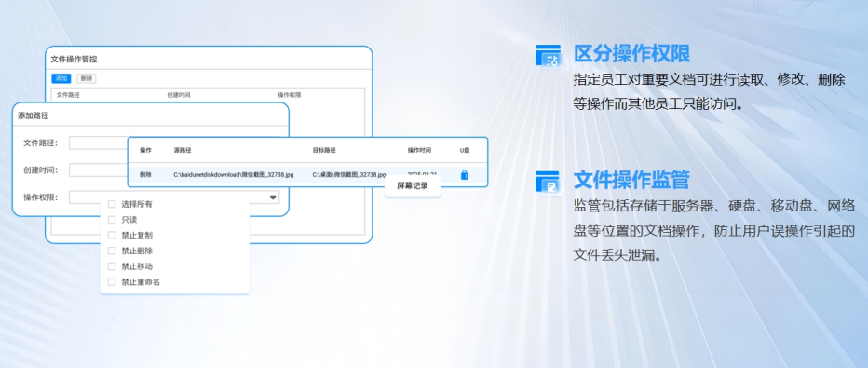Click target path C:\桌面\微信截图_32738.jpg

(349, 174)
